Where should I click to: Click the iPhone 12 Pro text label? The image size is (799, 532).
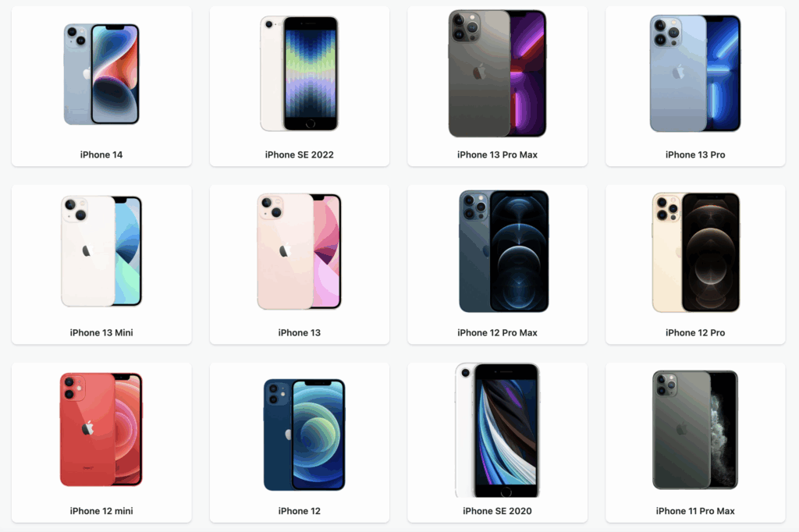(695, 332)
